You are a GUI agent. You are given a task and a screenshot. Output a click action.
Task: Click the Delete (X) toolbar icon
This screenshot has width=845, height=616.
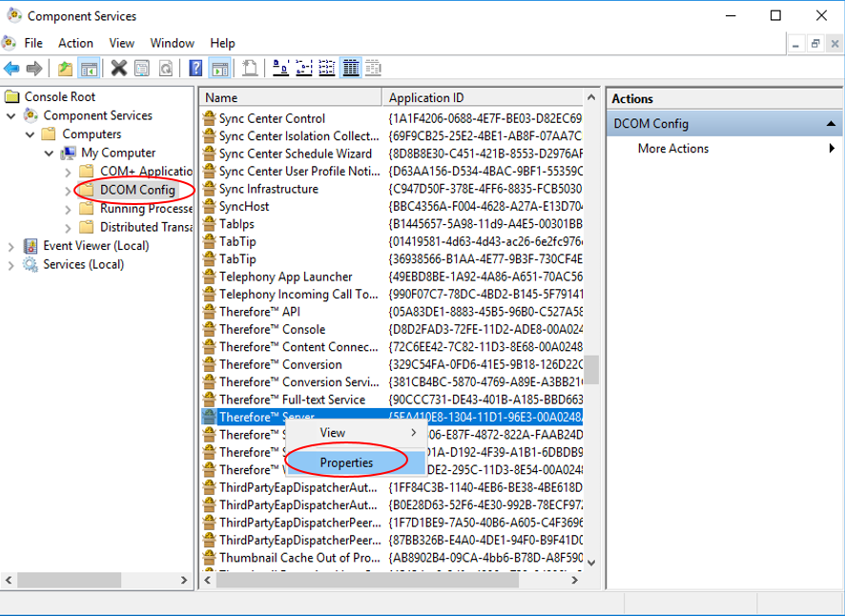click(118, 68)
